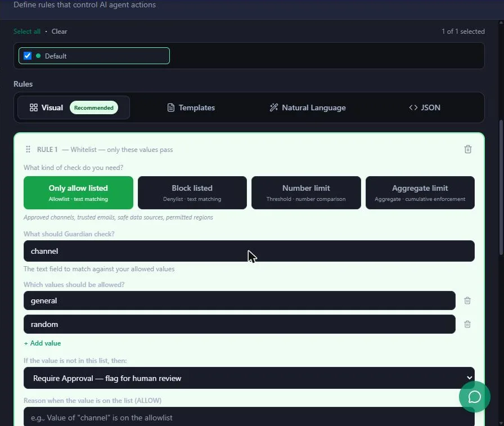Open the Natural Language tab

click(308, 107)
